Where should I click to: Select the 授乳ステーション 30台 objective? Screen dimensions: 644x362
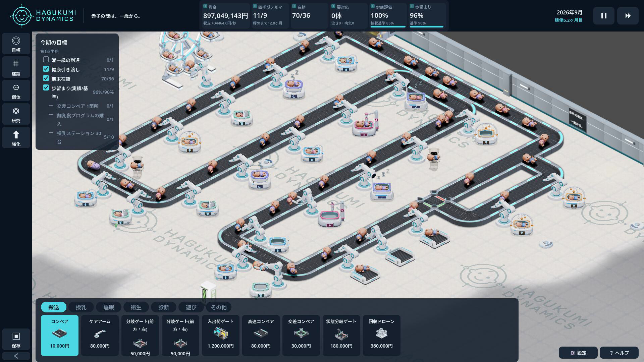[x=81, y=137]
